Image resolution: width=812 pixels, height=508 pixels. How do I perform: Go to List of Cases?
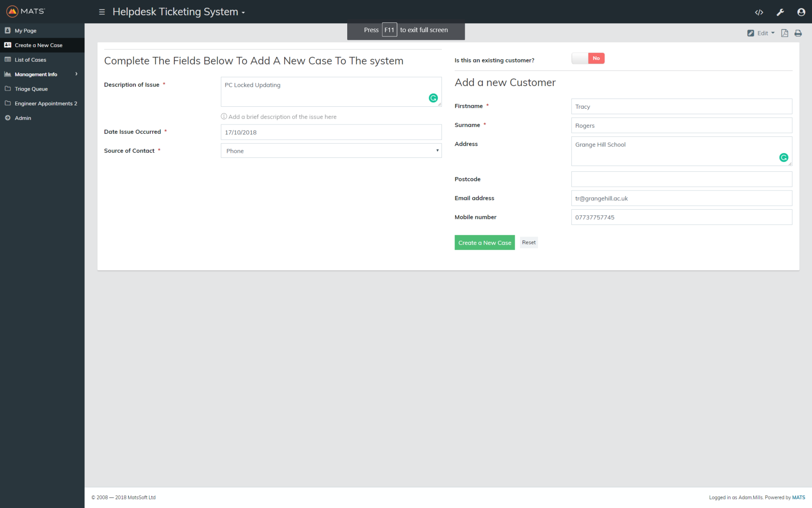[30, 60]
